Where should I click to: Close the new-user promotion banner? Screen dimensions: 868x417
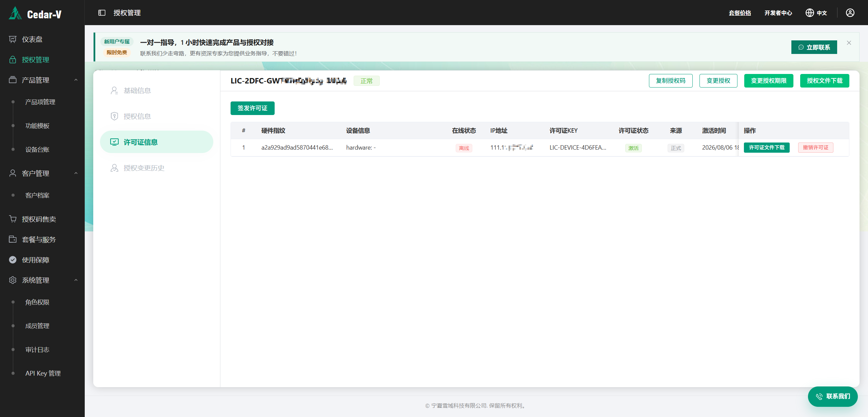pyautogui.click(x=849, y=43)
